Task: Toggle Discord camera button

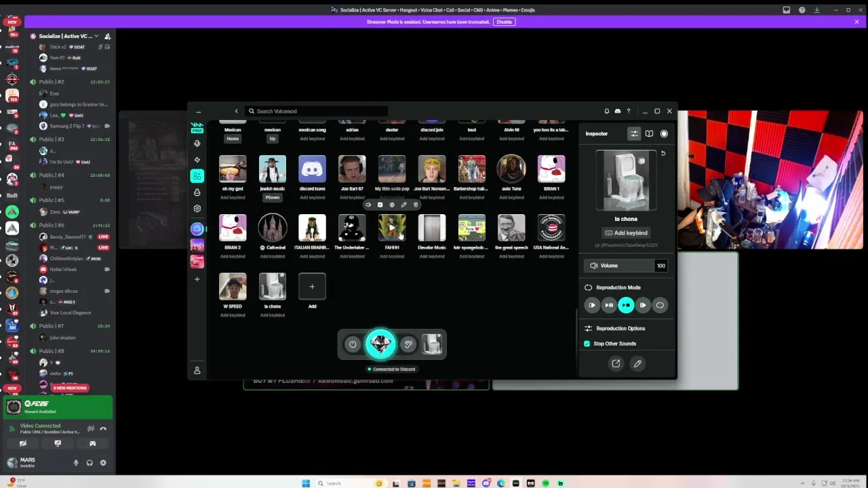Action: tap(23, 444)
